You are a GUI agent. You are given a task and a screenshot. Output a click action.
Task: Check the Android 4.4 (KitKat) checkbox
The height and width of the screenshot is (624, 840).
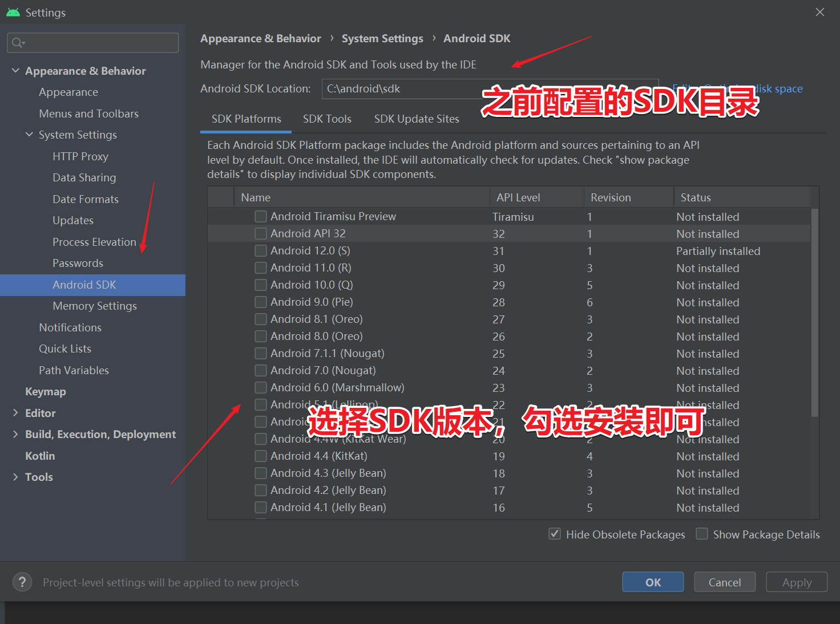[x=261, y=456]
